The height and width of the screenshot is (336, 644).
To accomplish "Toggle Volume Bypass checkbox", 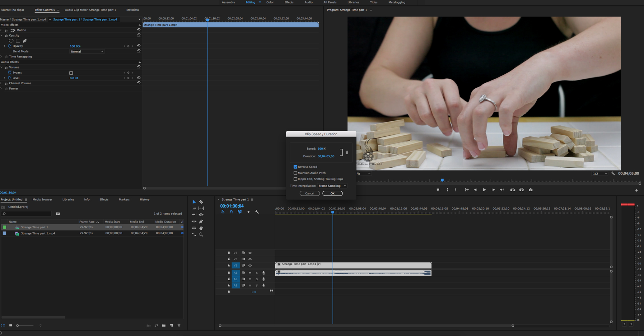I will pos(71,73).
